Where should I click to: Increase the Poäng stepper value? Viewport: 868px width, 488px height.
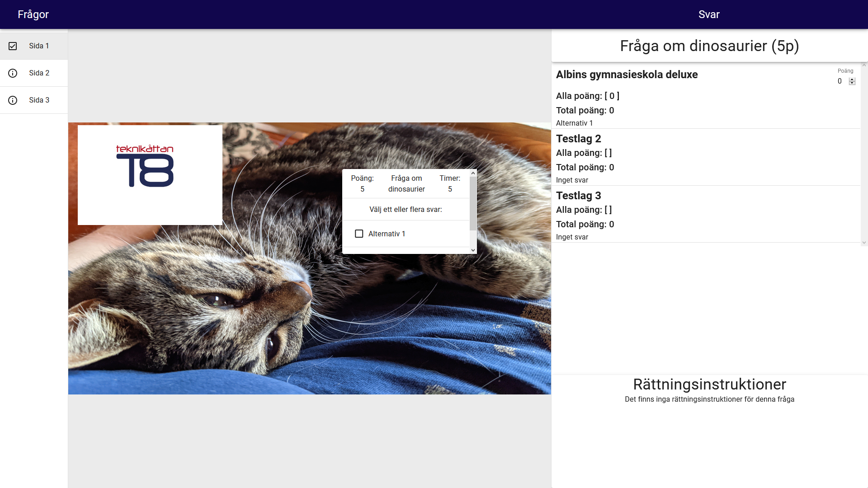(x=852, y=80)
